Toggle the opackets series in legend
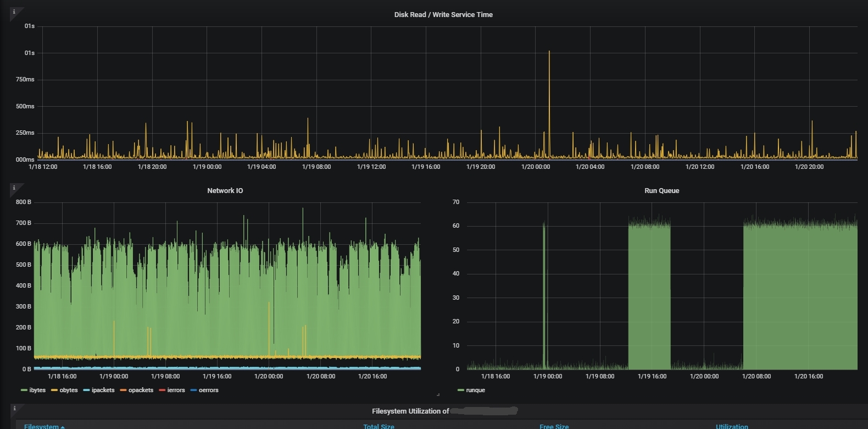868x429 pixels. click(x=141, y=390)
